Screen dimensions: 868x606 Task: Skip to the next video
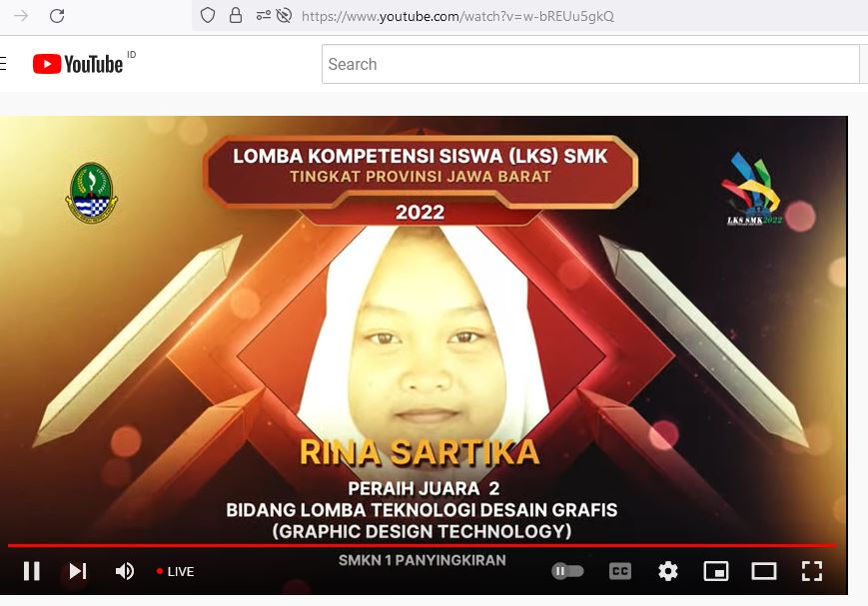[78, 571]
